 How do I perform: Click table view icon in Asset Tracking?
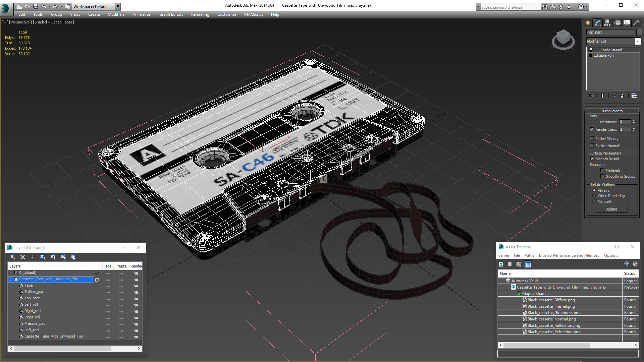click(528, 264)
